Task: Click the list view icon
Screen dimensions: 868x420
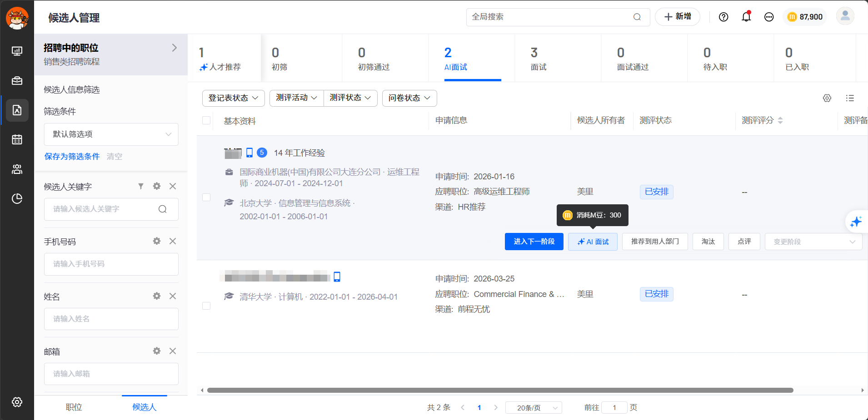Action: point(850,98)
